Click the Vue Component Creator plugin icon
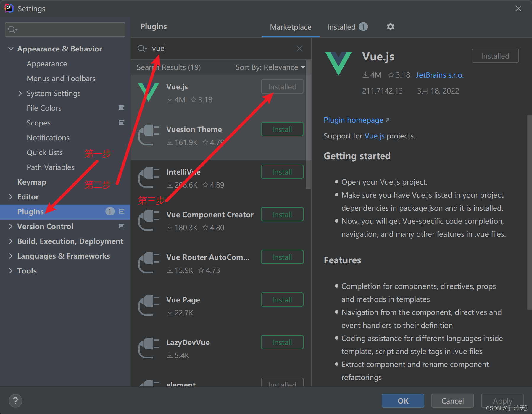 click(149, 220)
